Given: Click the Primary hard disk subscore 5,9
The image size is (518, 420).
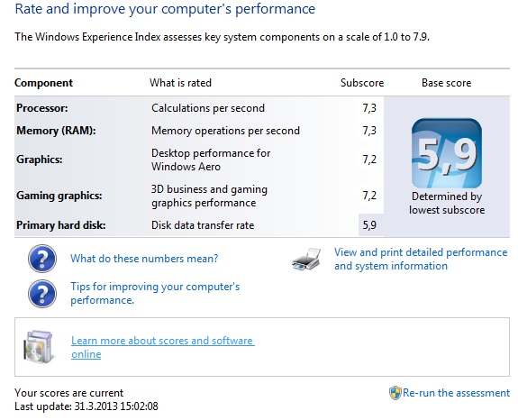Looking at the screenshot, I should [369, 225].
